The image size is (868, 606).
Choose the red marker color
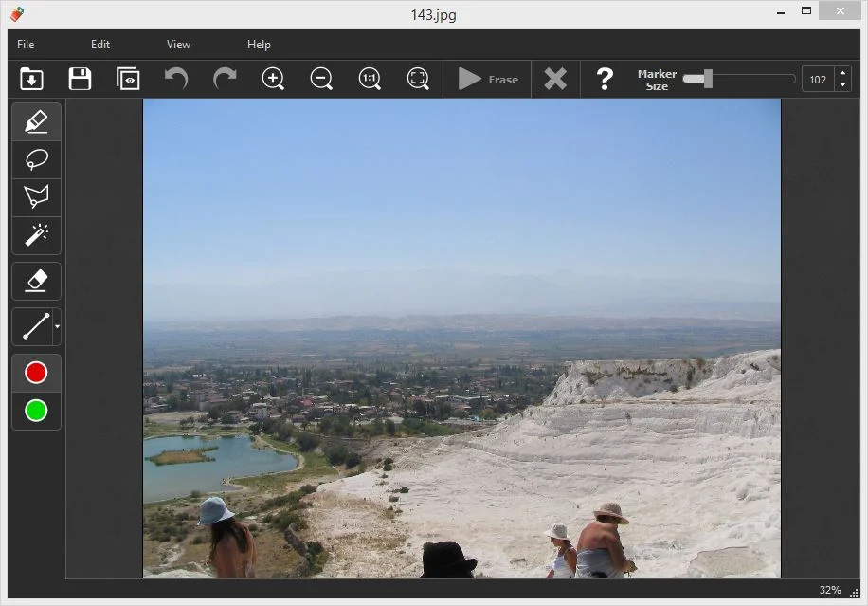pos(36,373)
